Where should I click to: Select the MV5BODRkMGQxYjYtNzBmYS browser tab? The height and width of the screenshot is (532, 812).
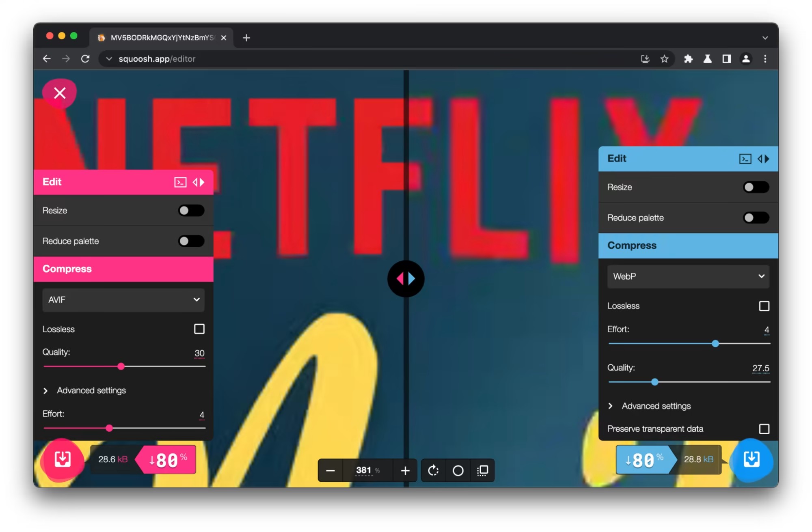(162, 38)
